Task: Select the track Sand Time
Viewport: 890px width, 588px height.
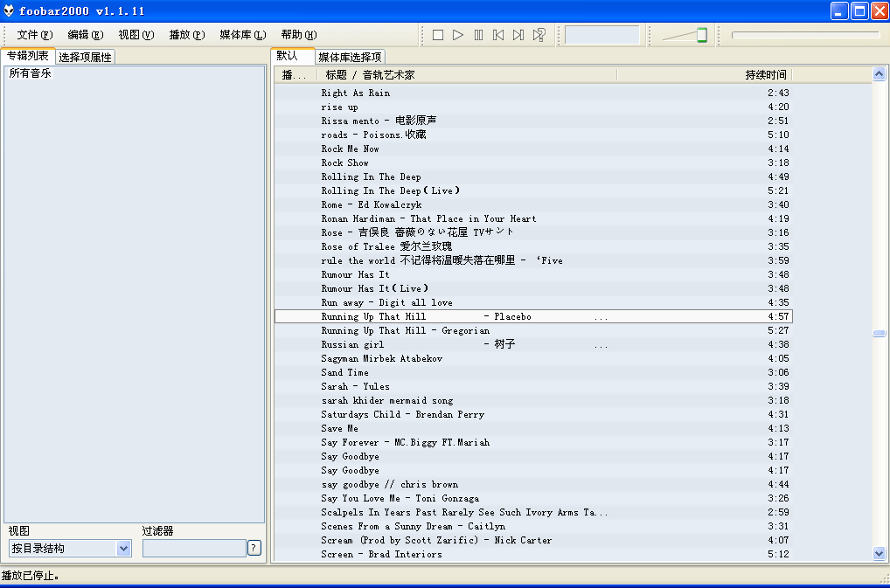Action: [x=533, y=372]
